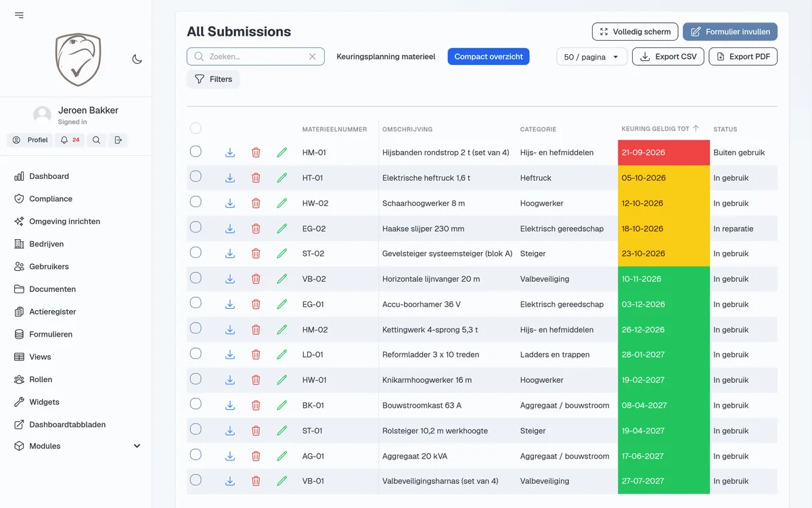Delete the ST-02 row
Viewport: 812px width, 508px height.
point(256,254)
